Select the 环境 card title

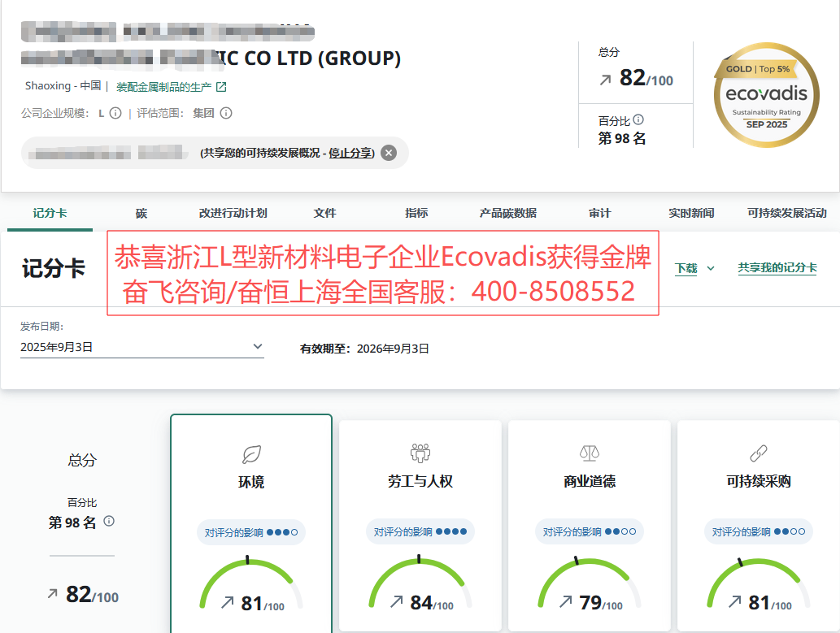(x=251, y=482)
